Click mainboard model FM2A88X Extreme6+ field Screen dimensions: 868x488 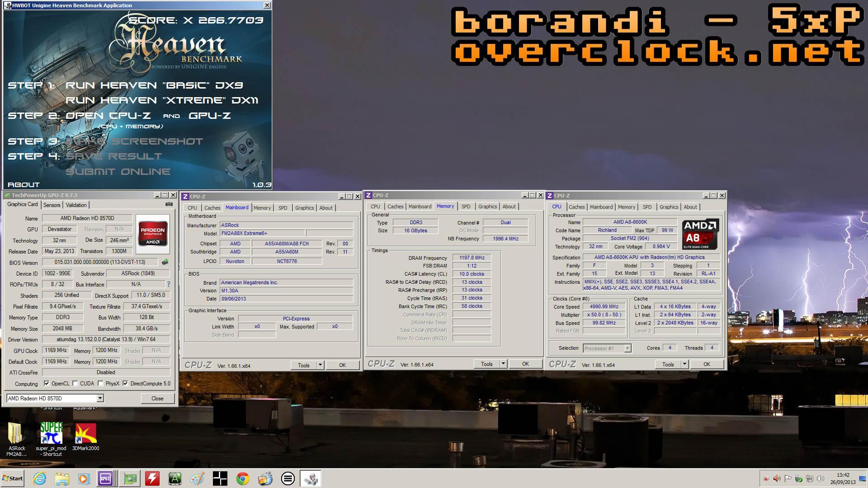[262, 233]
